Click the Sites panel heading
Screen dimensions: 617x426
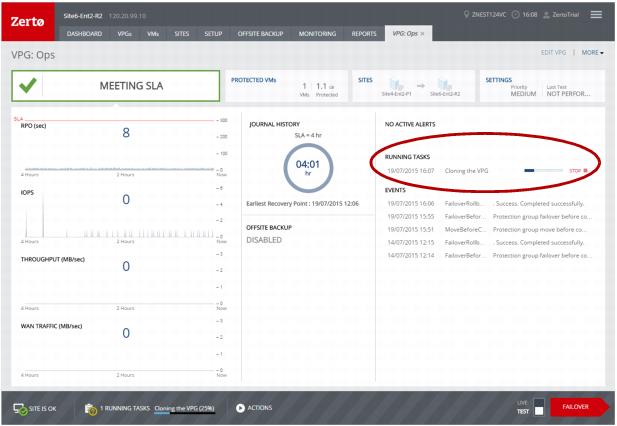click(365, 80)
